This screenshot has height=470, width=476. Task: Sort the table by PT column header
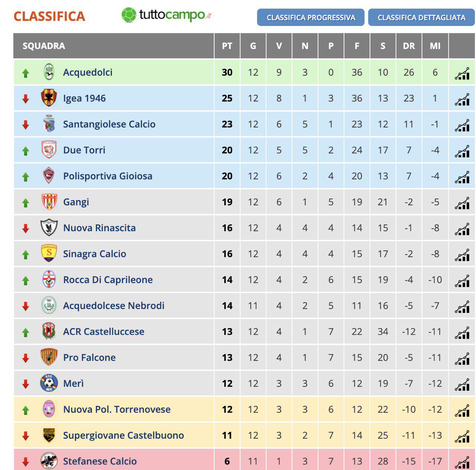(227, 46)
